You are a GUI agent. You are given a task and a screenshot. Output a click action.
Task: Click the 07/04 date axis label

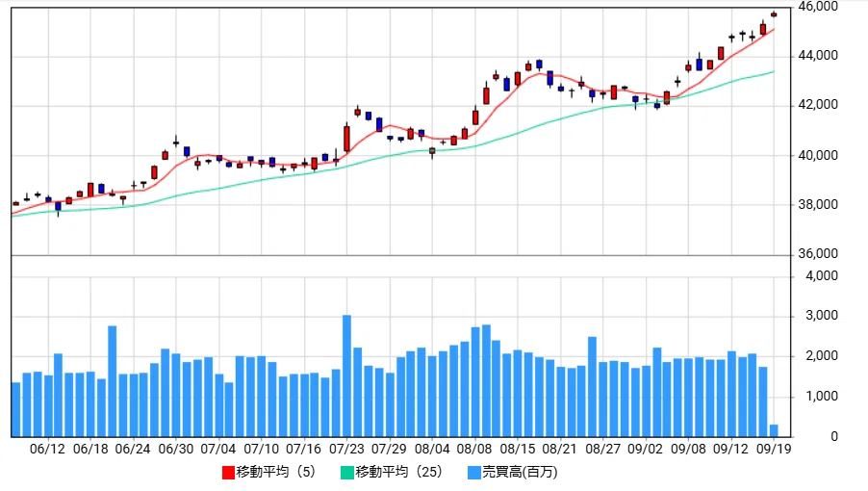[218, 449]
